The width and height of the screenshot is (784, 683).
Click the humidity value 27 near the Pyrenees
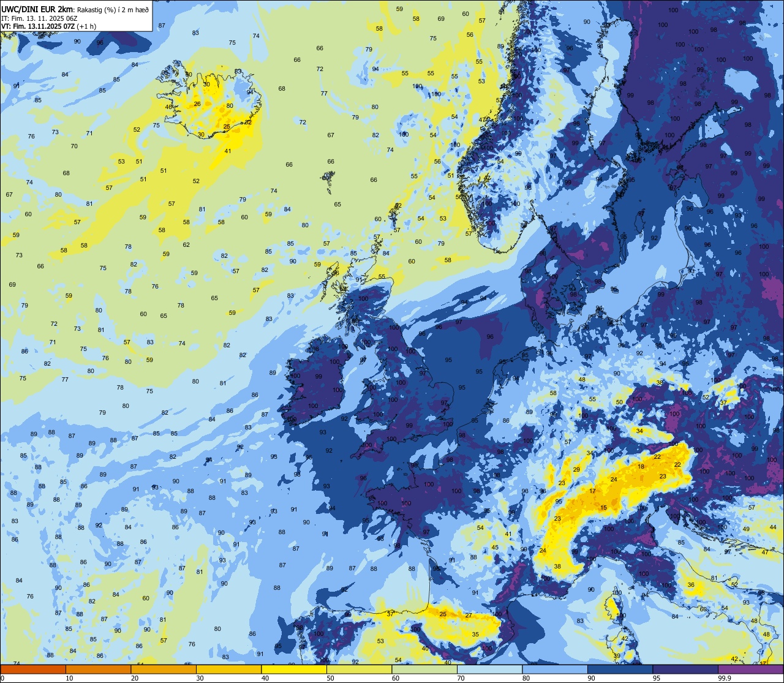469,615
